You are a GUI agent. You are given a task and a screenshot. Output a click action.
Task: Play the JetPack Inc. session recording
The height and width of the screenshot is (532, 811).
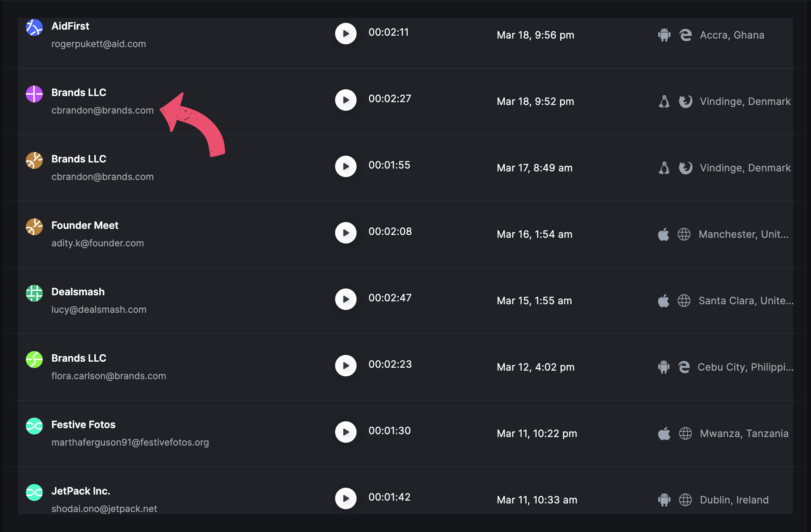point(345,498)
